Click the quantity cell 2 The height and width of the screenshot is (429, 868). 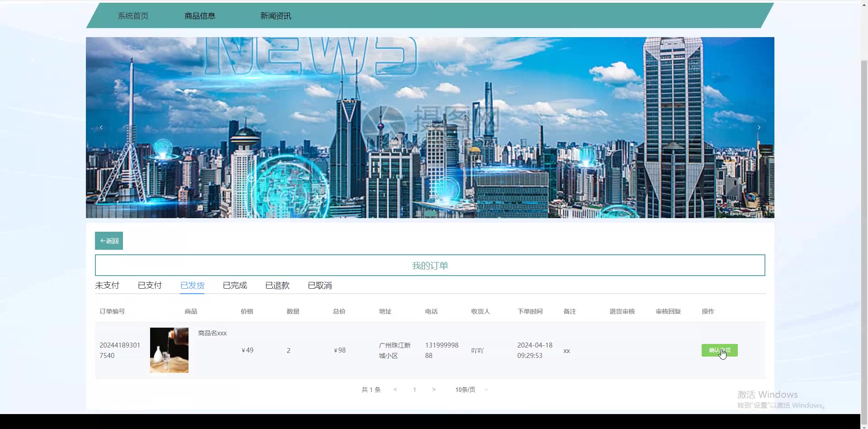tap(288, 351)
